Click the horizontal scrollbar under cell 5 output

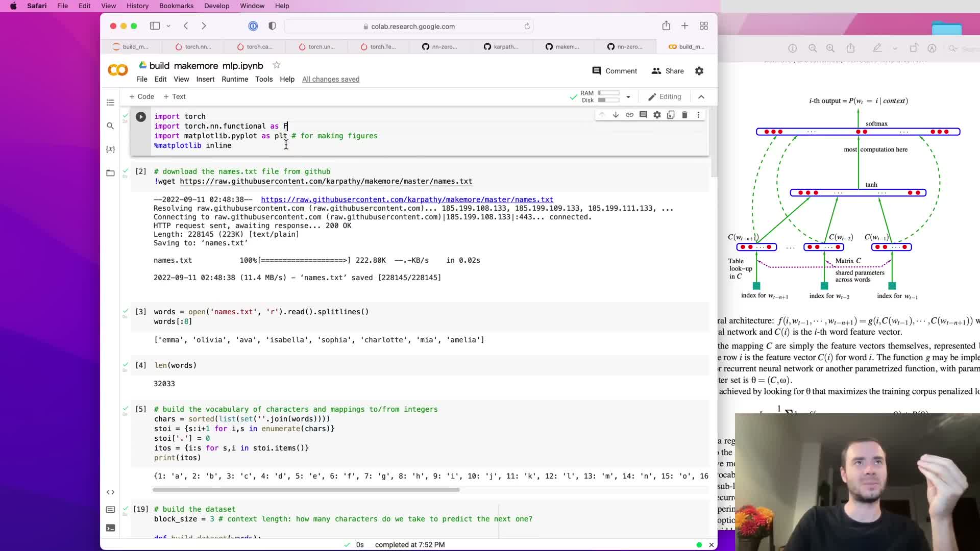(306, 490)
